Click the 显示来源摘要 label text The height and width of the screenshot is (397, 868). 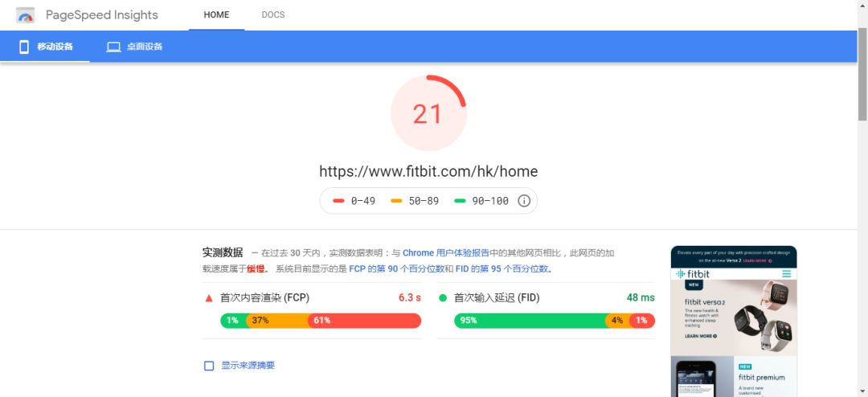tap(248, 366)
